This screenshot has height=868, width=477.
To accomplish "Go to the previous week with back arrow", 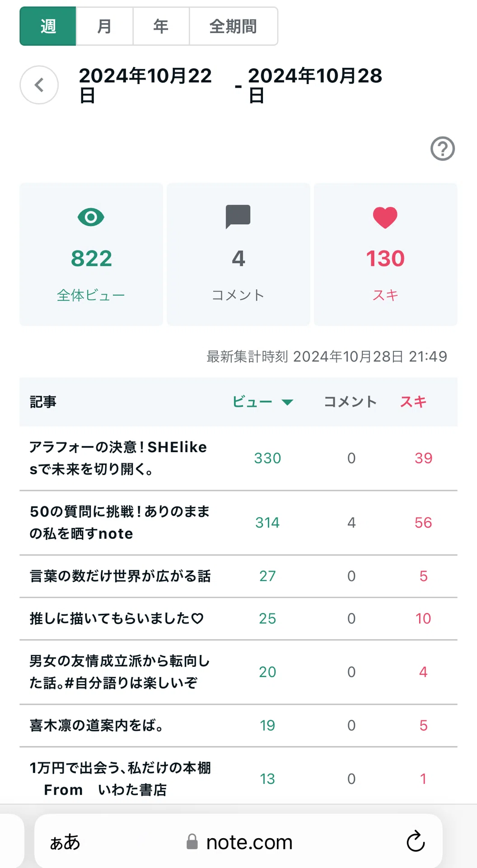I will 39,85.
